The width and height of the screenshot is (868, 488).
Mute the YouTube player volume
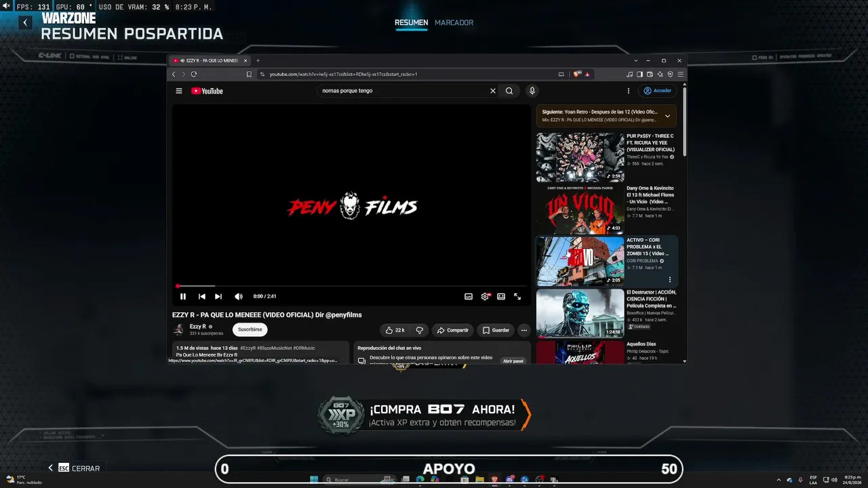239,296
